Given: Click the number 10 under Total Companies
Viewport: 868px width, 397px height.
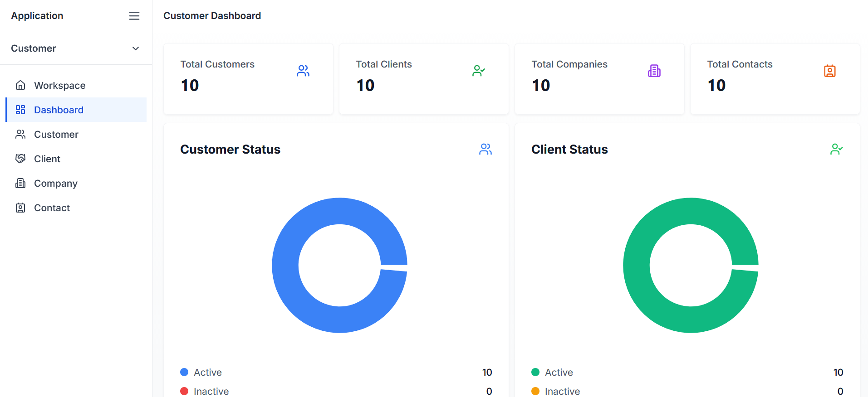Looking at the screenshot, I should (x=541, y=85).
